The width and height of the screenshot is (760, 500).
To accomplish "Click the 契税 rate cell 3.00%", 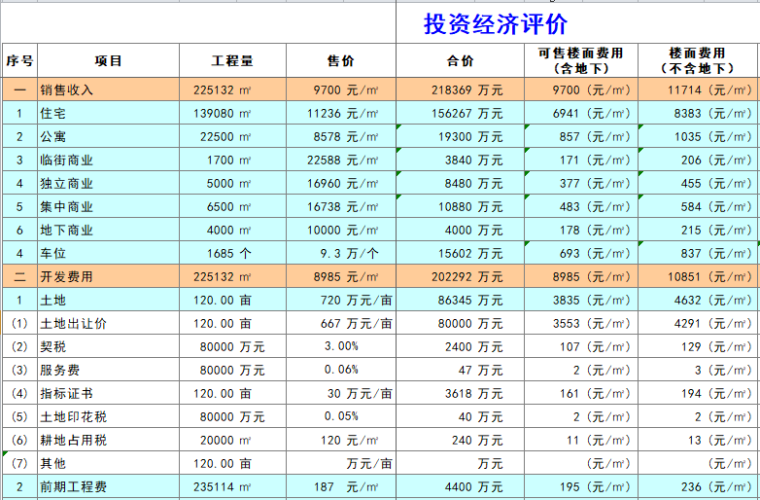I will [341, 346].
